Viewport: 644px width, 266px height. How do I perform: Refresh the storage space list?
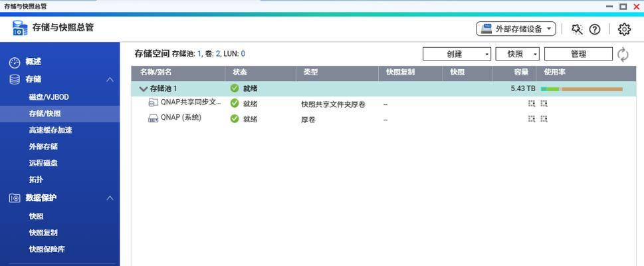623,55
